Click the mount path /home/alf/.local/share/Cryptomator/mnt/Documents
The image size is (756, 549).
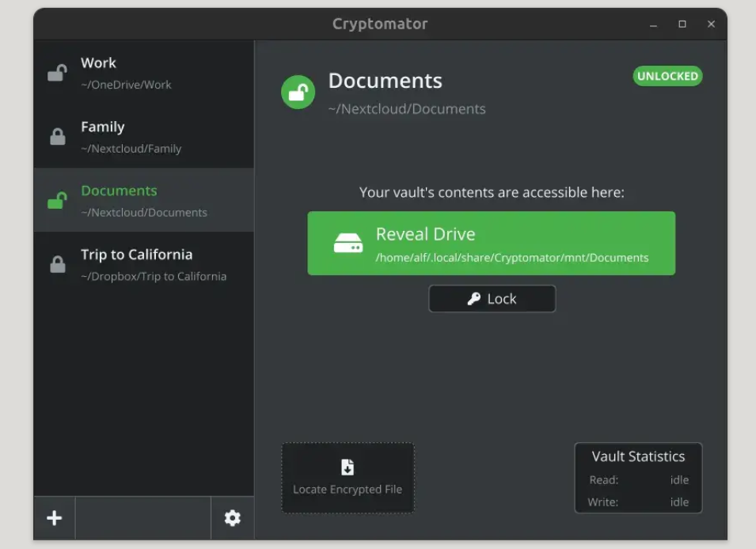click(512, 258)
